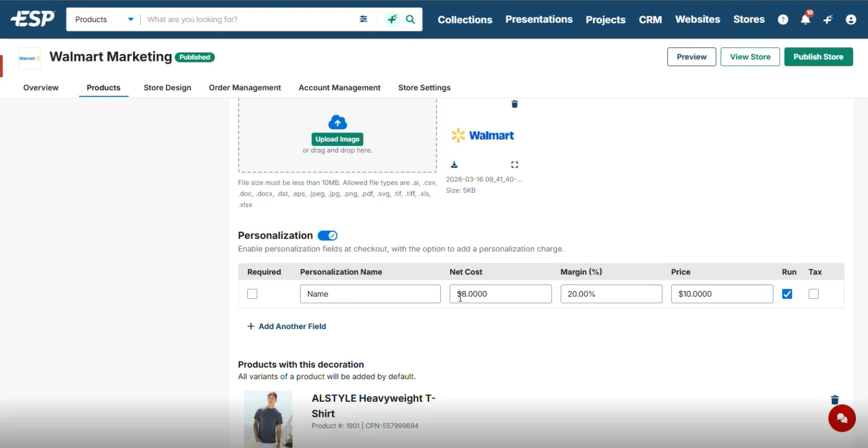Click the Margin field 20.00%
The image size is (868, 448).
[611, 294]
